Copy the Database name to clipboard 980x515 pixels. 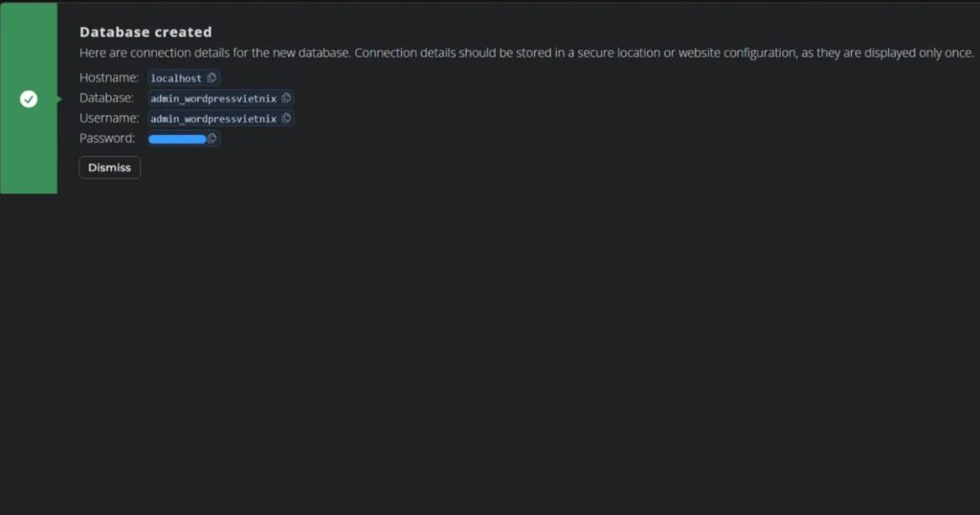point(286,99)
